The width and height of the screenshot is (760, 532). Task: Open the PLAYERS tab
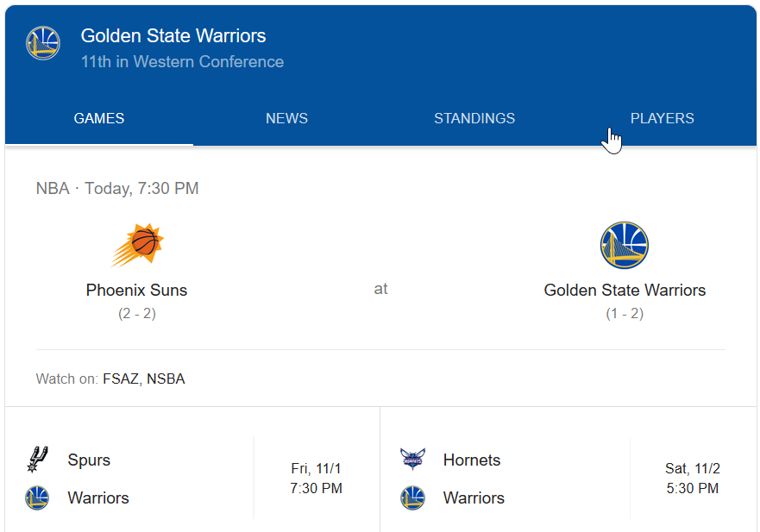(662, 119)
